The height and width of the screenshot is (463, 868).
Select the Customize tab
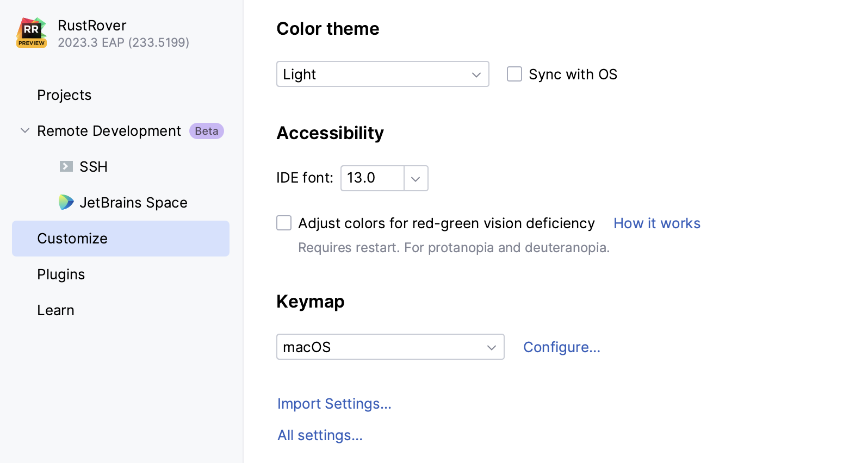tap(72, 239)
